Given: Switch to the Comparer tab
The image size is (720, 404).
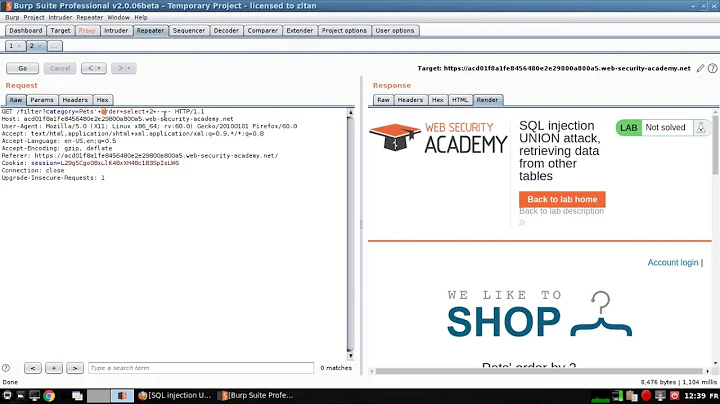Looking at the screenshot, I should (262, 30).
